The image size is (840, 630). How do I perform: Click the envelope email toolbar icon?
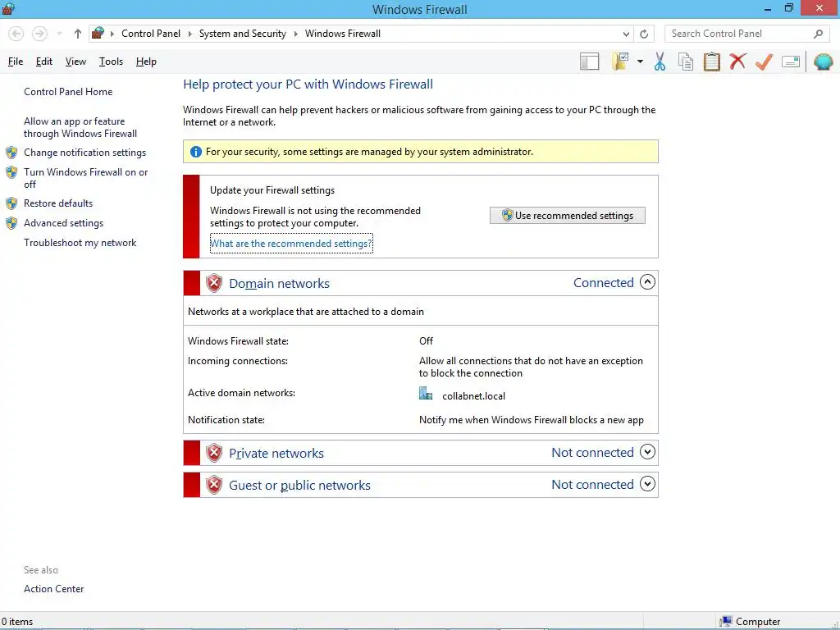coord(791,62)
